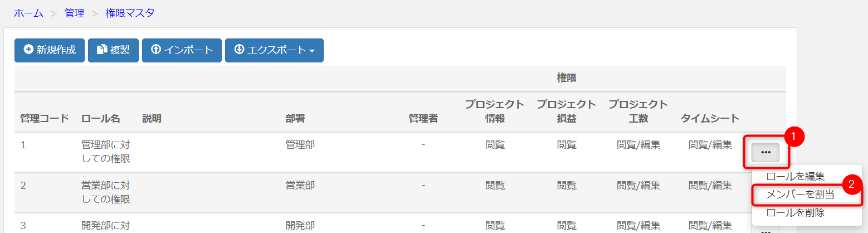Click the 複製 copy icon button
Screen dimensions: 868x233
113,50
